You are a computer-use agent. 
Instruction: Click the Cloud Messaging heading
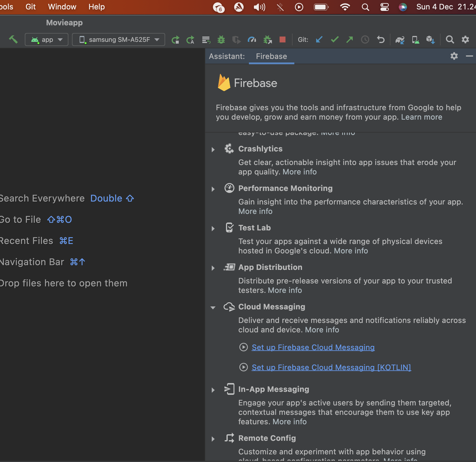[272, 307]
